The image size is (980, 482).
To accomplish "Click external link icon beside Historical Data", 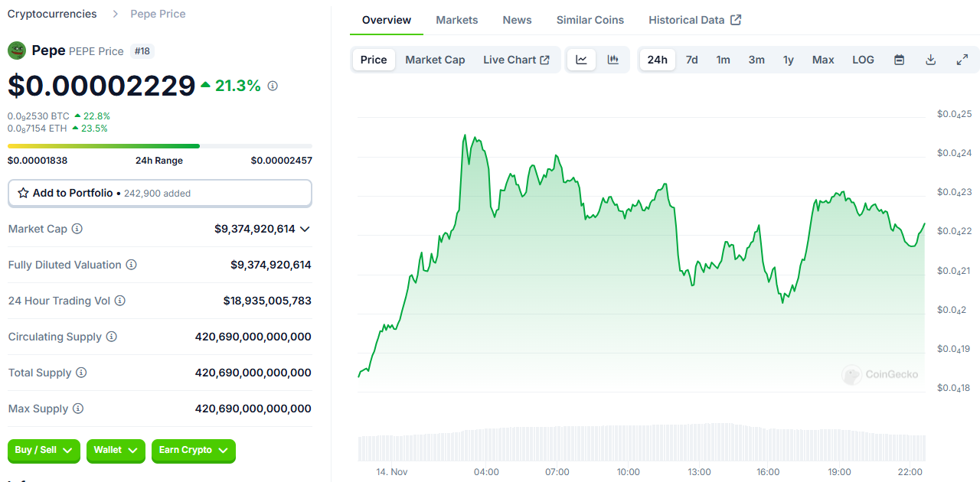I will pyautogui.click(x=736, y=20).
